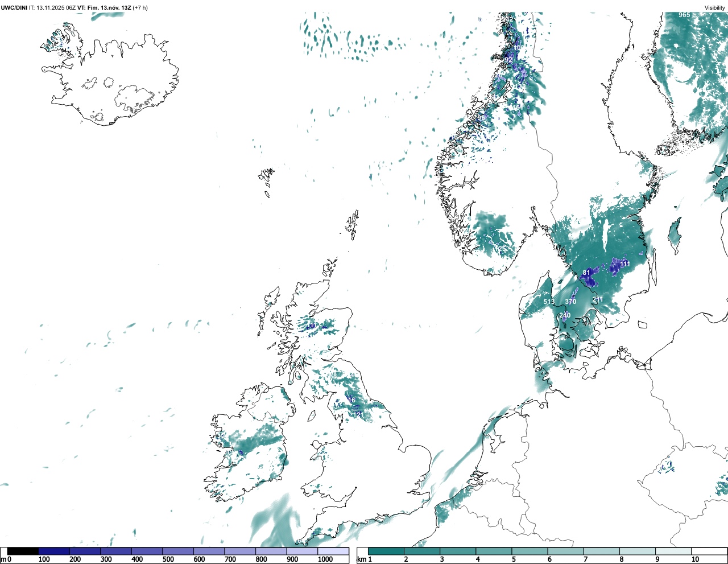Select the "81" visibility value in Sweden
The image size is (728, 564).
tap(586, 273)
